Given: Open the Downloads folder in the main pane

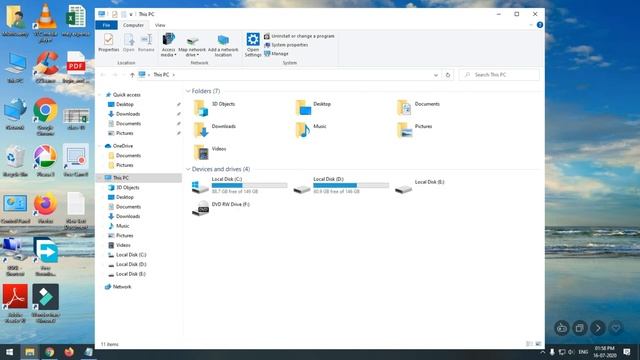Looking at the screenshot, I should (x=215, y=130).
